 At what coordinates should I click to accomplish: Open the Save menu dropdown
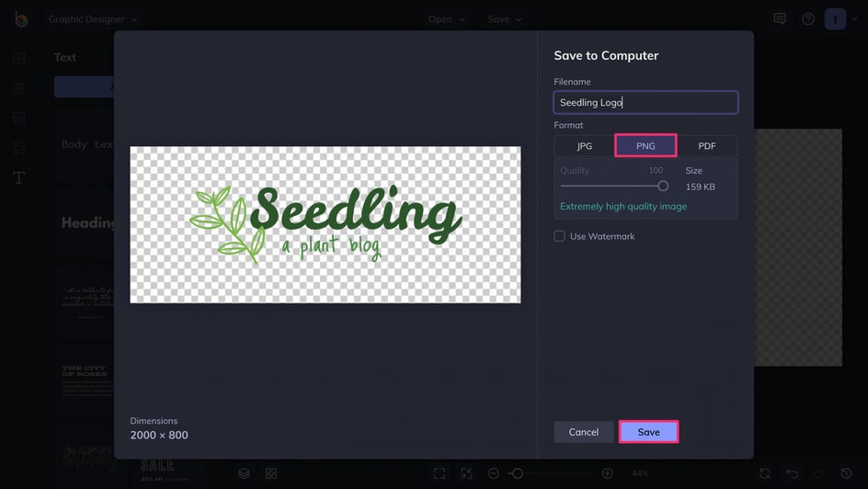[x=504, y=18]
